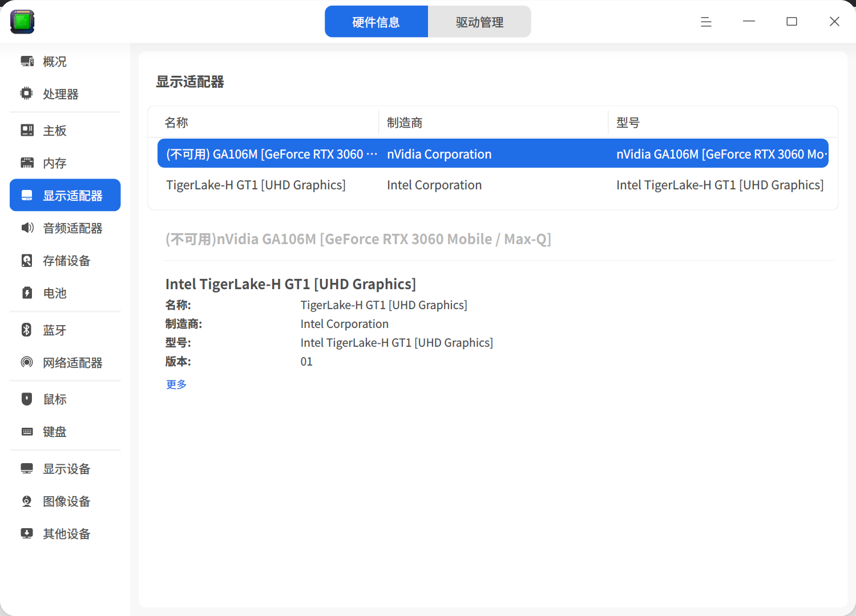This screenshot has height=616, width=856.
Task: Open the 其他设备 other devices icon
Action: [x=27, y=534]
